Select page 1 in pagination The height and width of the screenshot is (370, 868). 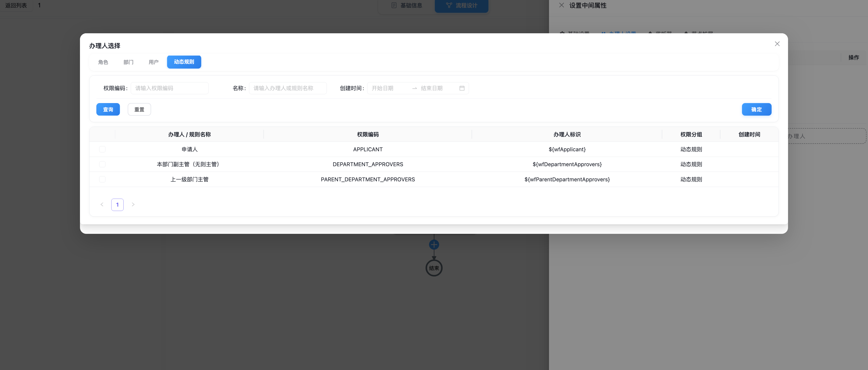click(x=117, y=204)
